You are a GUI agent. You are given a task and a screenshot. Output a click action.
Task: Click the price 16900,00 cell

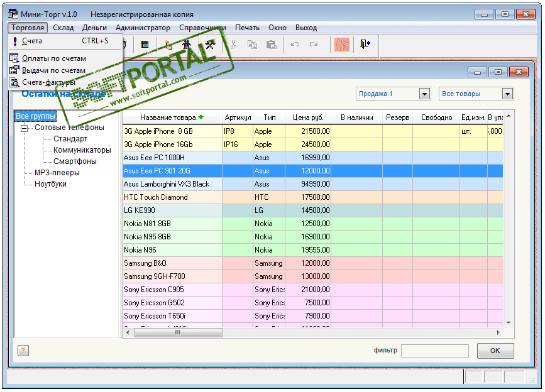coord(308,237)
